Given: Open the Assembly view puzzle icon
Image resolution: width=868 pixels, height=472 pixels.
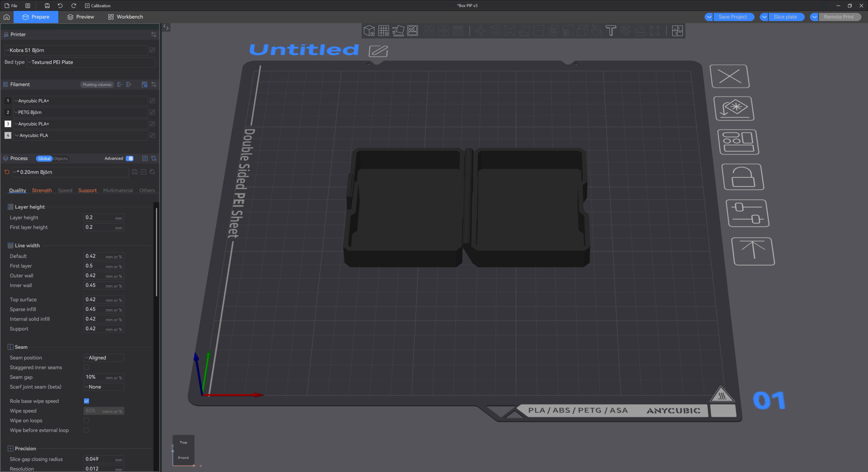Looking at the screenshot, I should coord(677,31).
